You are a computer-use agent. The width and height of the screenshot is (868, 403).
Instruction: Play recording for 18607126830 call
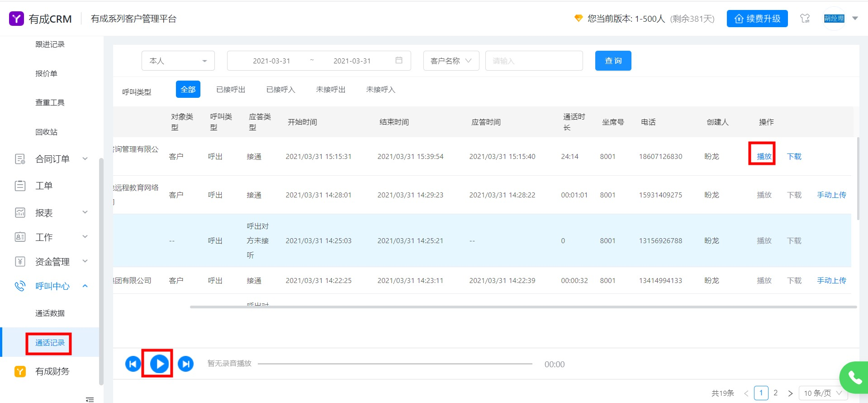[x=764, y=156]
